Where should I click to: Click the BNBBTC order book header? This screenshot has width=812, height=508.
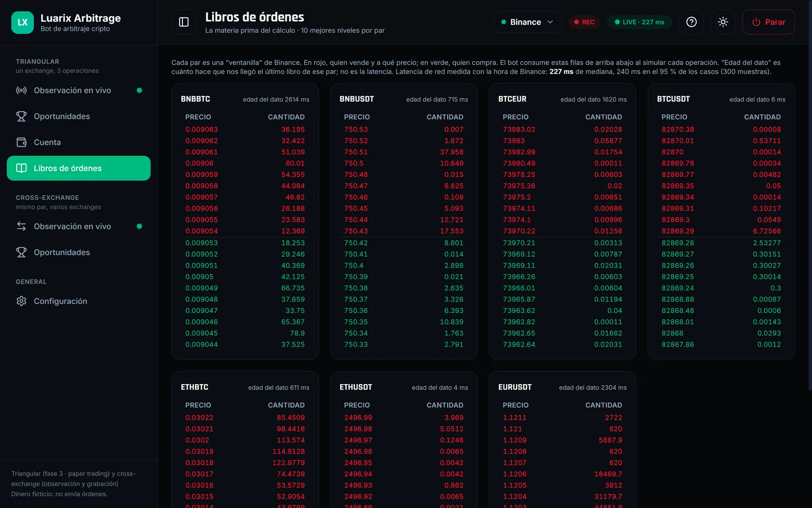pyautogui.click(x=195, y=99)
